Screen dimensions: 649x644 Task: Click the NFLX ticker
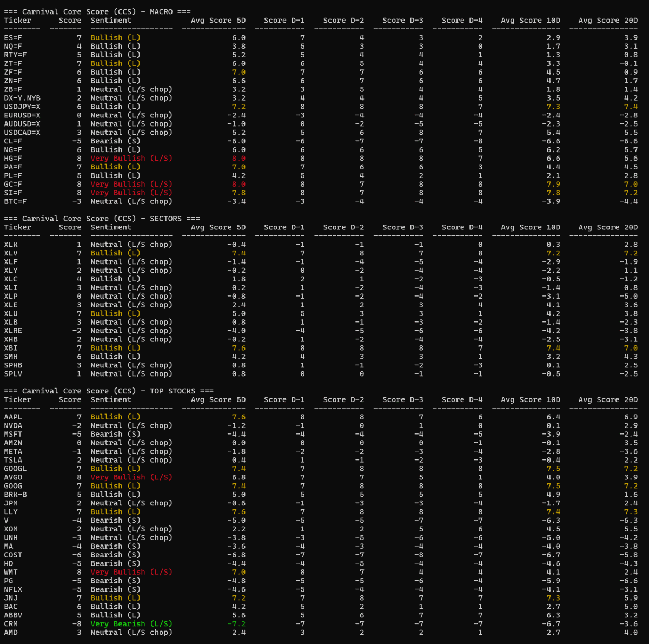tap(13, 589)
